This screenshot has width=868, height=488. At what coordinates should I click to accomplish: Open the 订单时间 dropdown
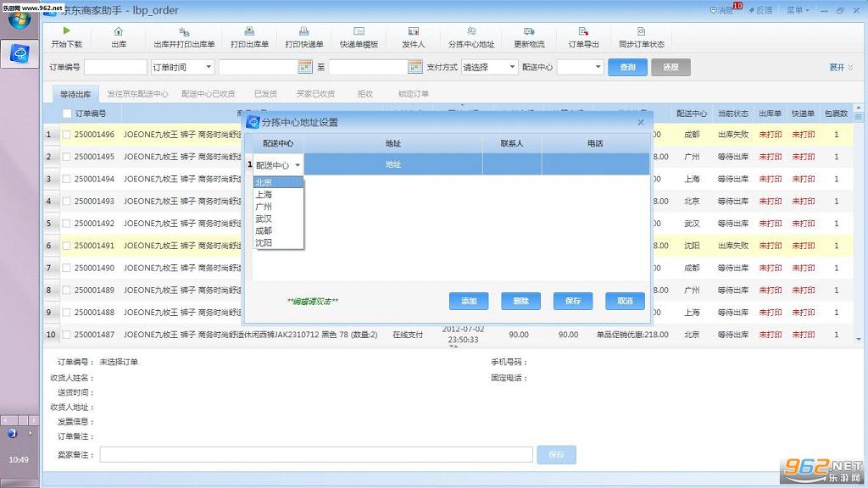click(182, 67)
